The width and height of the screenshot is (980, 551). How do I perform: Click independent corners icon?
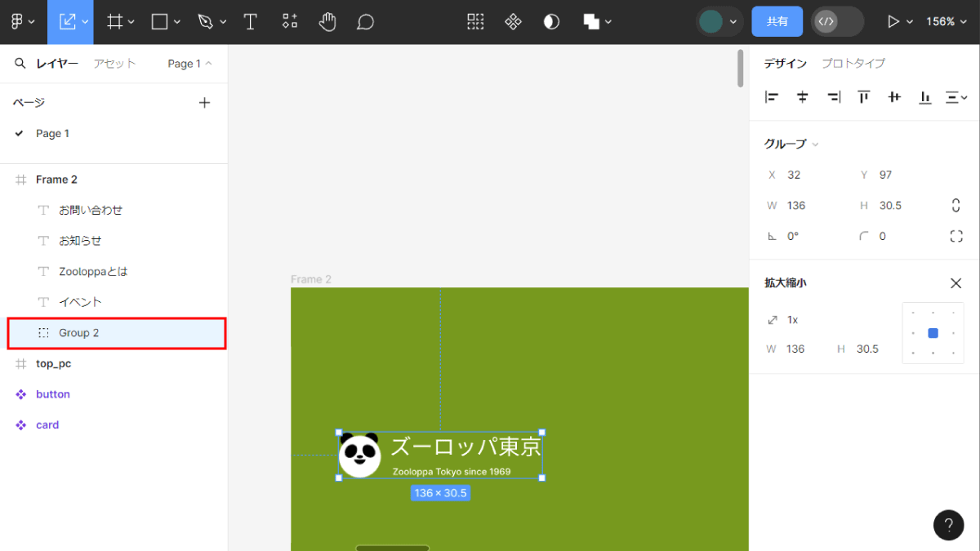point(956,236)
